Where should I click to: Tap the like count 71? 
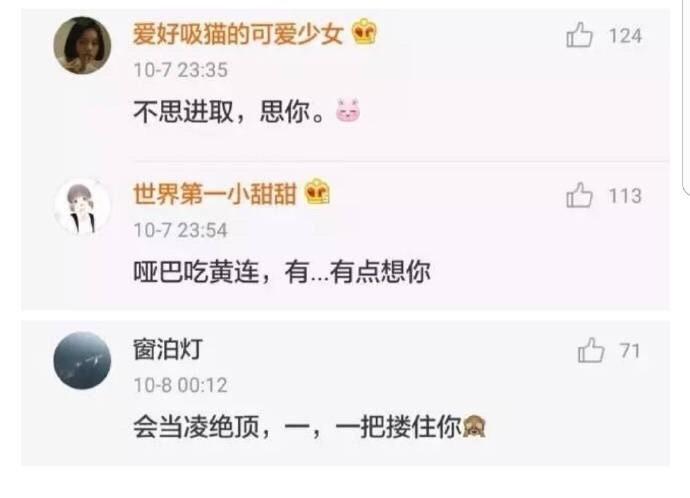coord(630,351)
